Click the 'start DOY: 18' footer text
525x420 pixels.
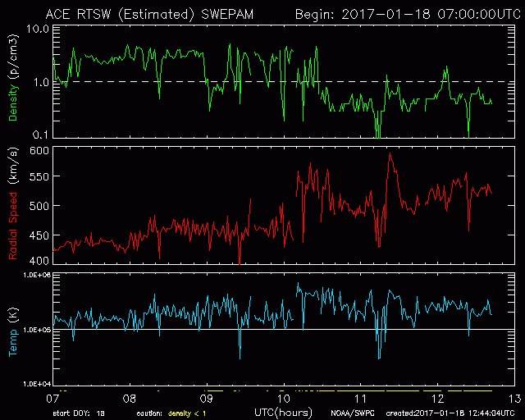coord(79,413)
